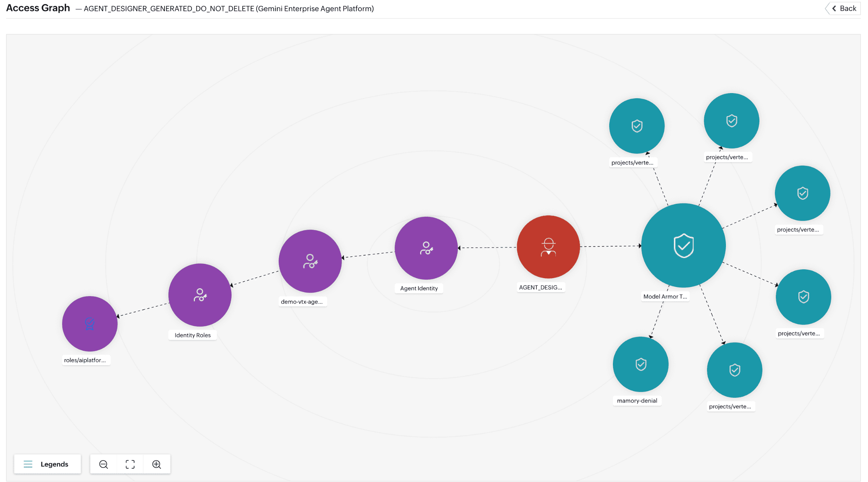Screen dimensions: 868x482
Task: Click the mamory-denial label
Action: tap(637, 401)
